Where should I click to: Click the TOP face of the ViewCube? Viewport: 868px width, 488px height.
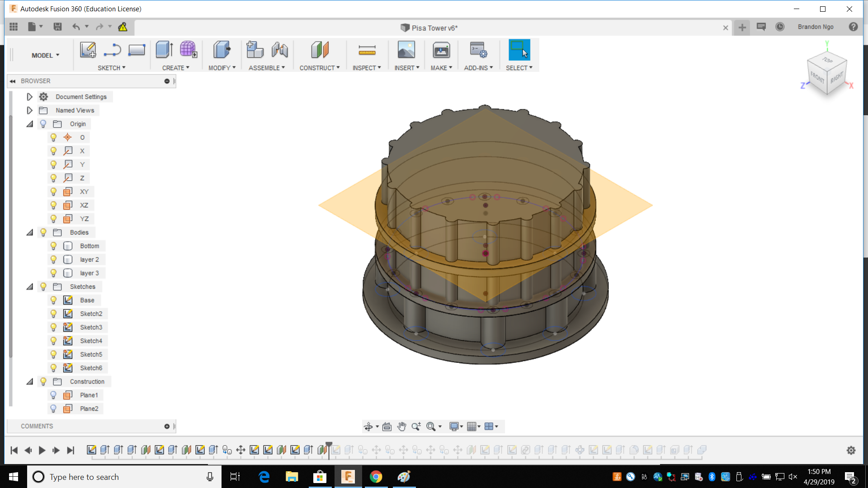coord(827,60)
